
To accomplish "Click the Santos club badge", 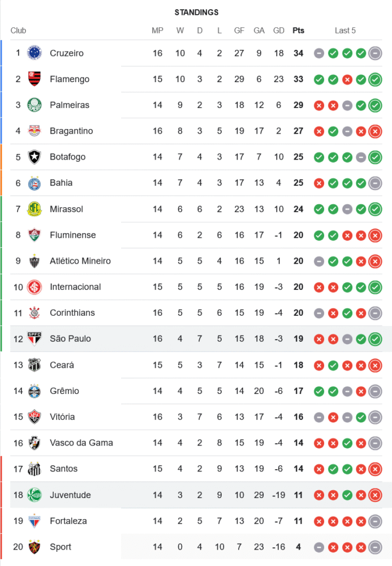I will pyautogui.click(x=35, y=469).
